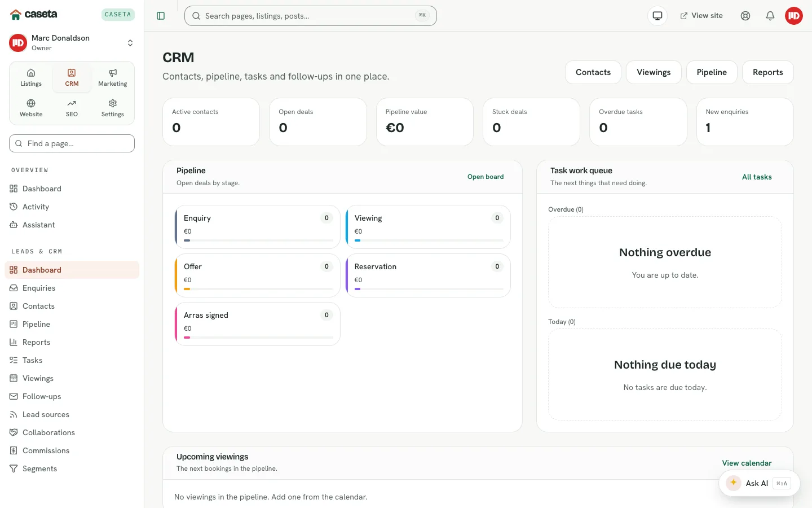Open the Settings module
Viewport: 812px width, 508px height.
tap(113, 108)
